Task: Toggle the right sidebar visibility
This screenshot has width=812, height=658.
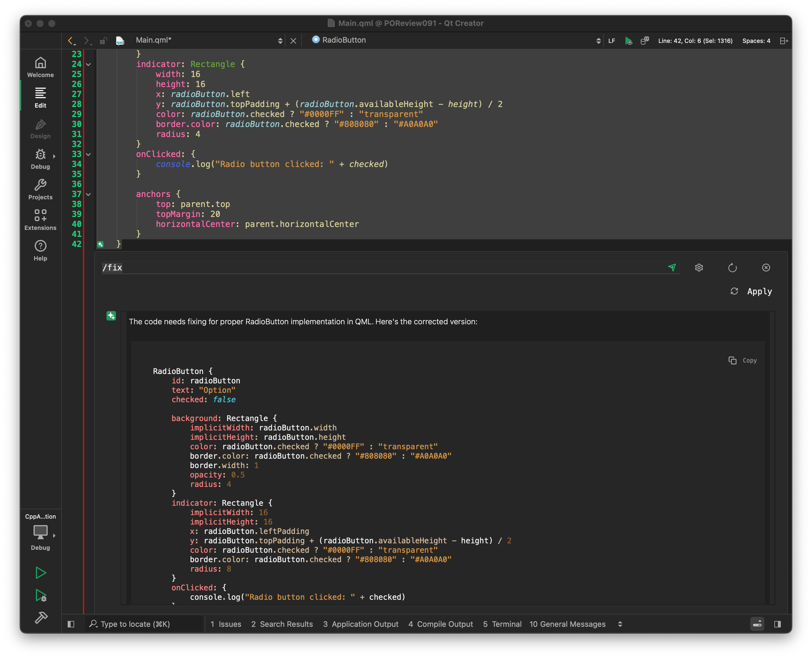Action: point(778,624)
